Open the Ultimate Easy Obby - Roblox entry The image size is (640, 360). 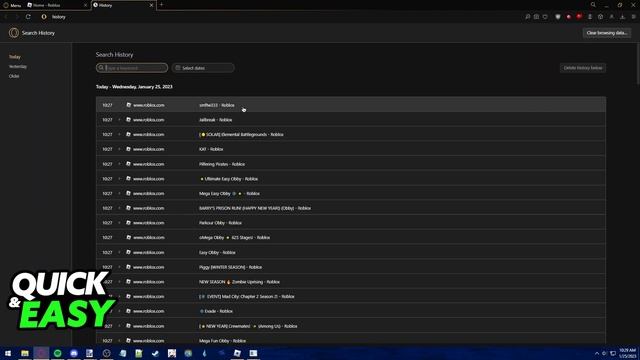coord(351,179)
